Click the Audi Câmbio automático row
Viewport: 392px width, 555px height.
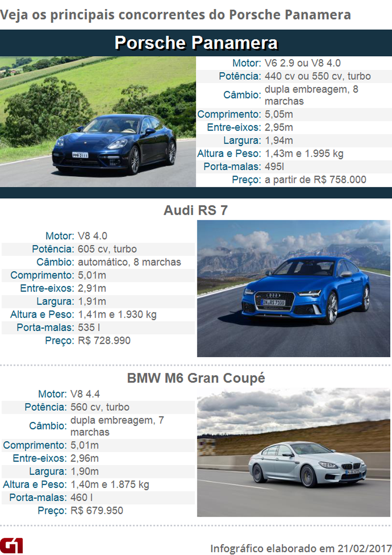[98, 262]
